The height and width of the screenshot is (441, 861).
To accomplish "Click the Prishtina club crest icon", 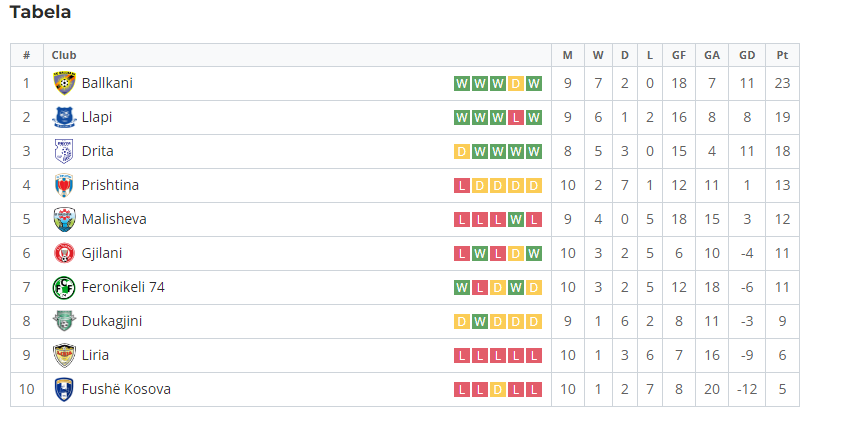I will [x=64, y=186].
